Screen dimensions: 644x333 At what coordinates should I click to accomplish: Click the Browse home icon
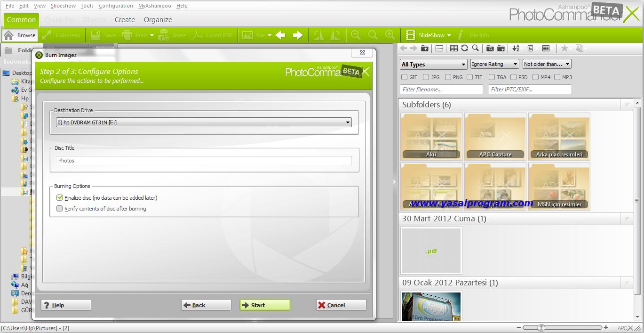coord(8,35)
